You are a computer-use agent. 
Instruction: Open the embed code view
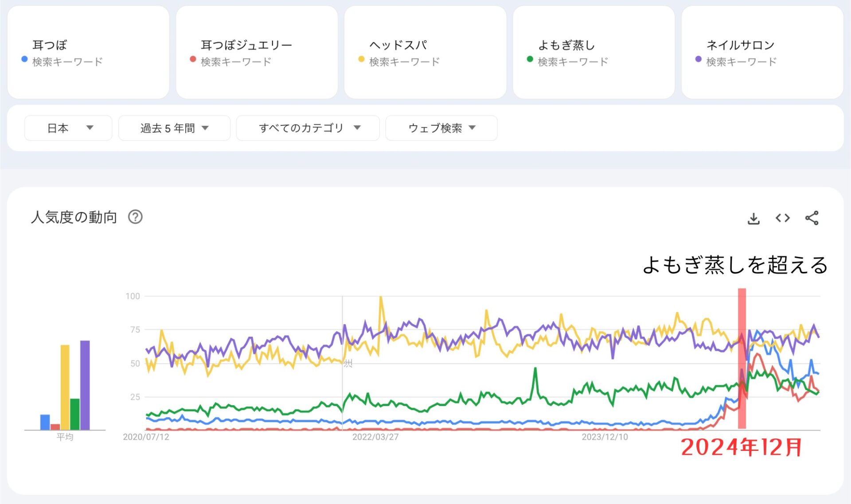(782, 217)
